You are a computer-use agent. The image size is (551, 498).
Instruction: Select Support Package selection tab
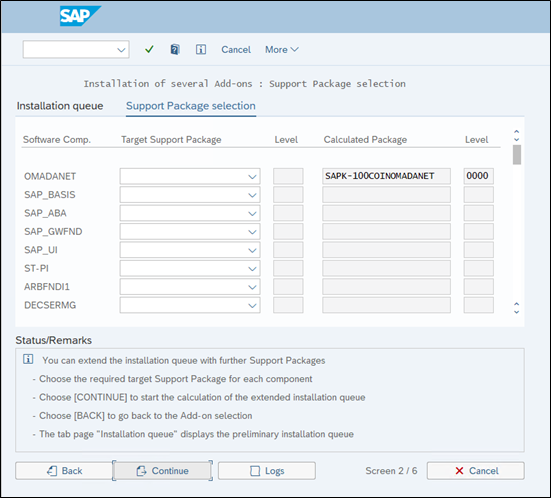click(191, 106)
